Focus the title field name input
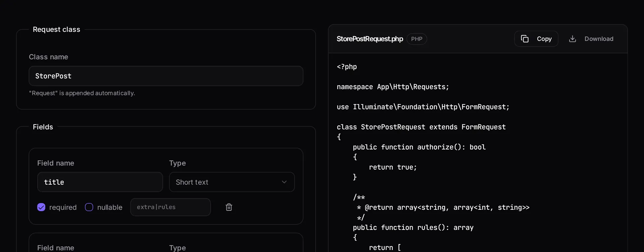The image size is (644, 252). point(100,182)
